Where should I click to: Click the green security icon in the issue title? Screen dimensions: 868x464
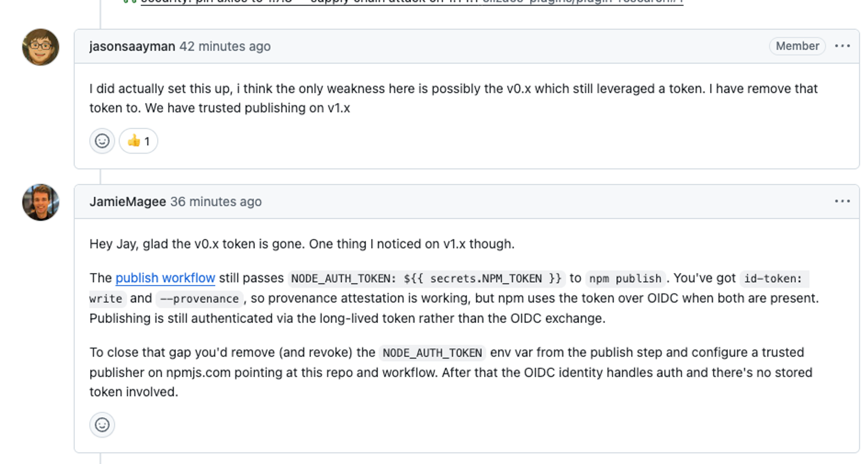coord(126,3)
